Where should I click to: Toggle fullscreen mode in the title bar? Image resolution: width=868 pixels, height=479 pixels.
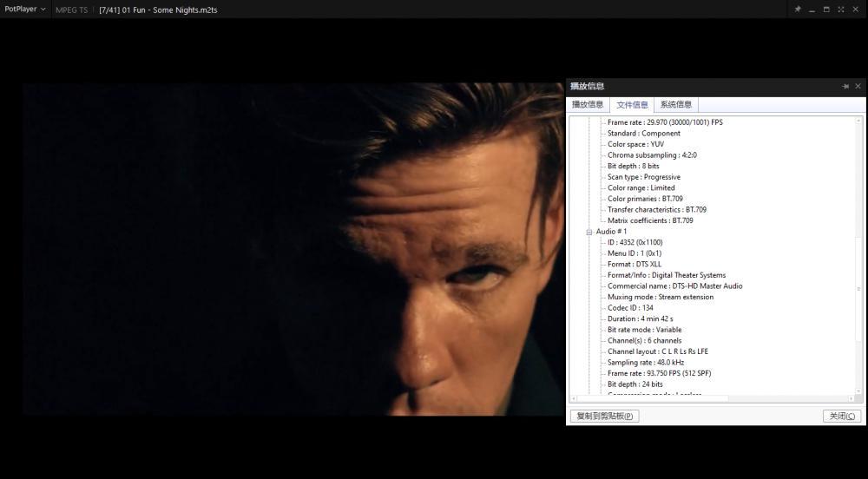tap(841, 10)
